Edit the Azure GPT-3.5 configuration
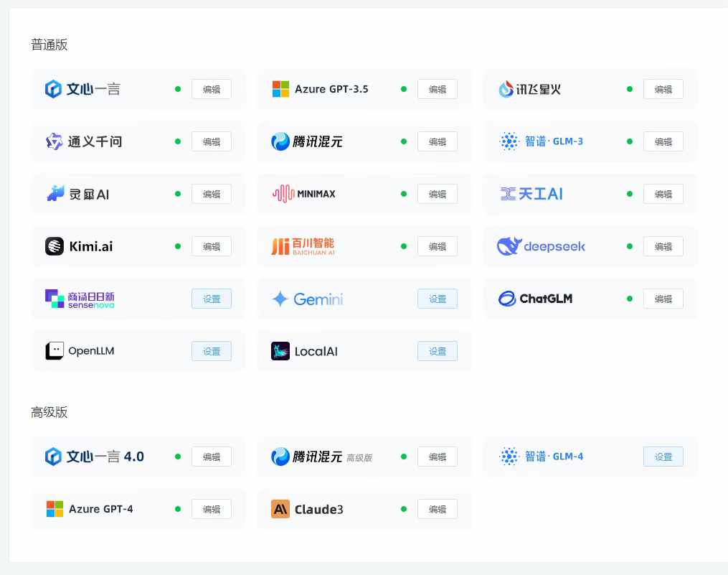Image resolution: width=728 pixels, height=575 pixels. 438,89
